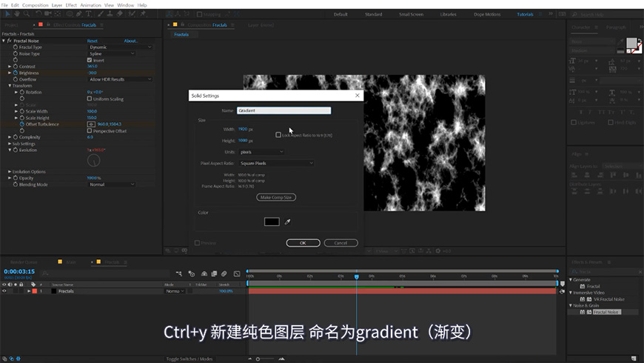Click the Make Comp Size button

click(275, 198)
